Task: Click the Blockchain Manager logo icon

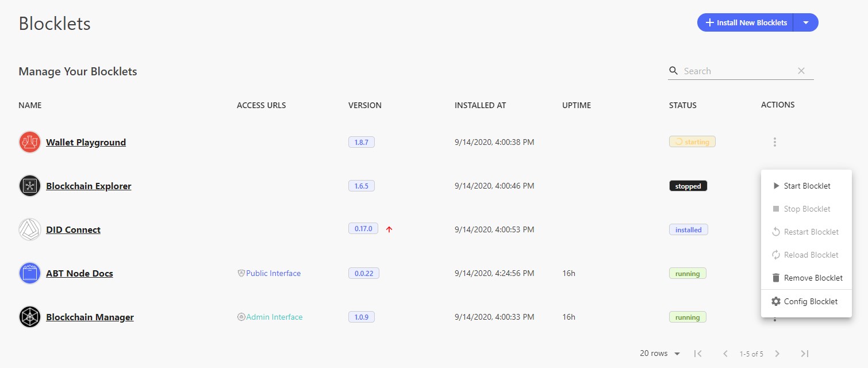Action: tap(30, 317)
